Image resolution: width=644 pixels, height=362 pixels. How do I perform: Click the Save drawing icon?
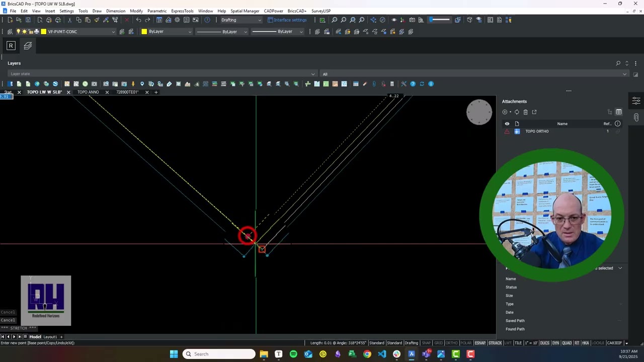[28, 20]
